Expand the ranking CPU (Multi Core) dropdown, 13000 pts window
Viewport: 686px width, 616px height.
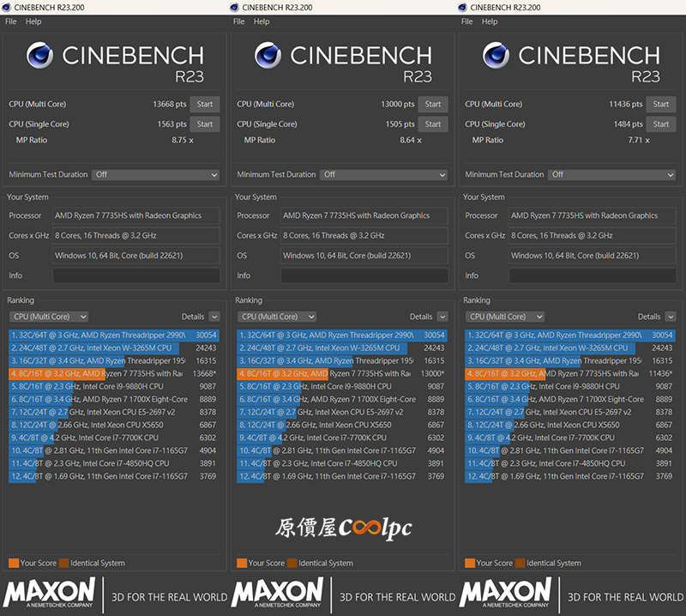click(x=276, y=317)
